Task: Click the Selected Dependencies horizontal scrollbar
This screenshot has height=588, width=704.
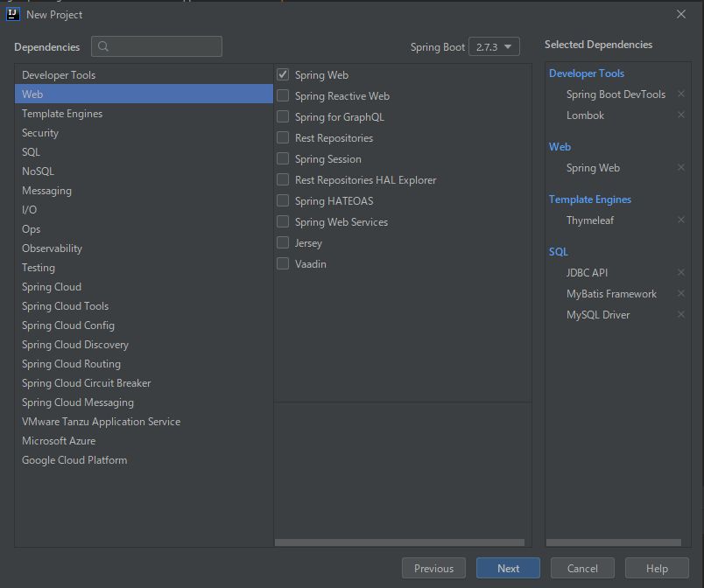Action: click(x=613, y=542)
